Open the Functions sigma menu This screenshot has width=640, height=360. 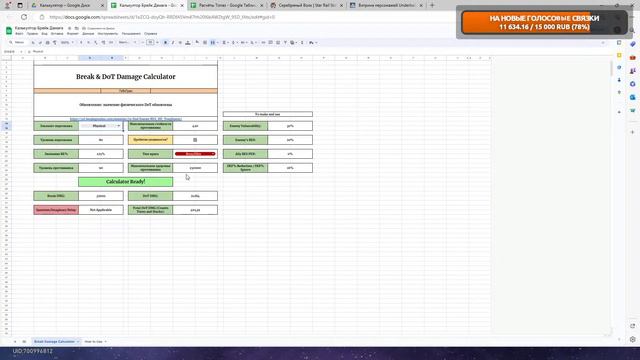pos(302,42)
